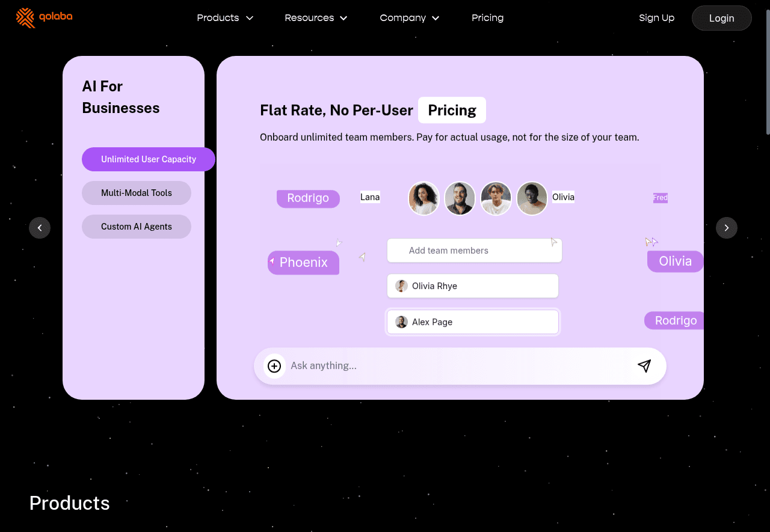Click the Qolaba logo icon

coord(25,18)
